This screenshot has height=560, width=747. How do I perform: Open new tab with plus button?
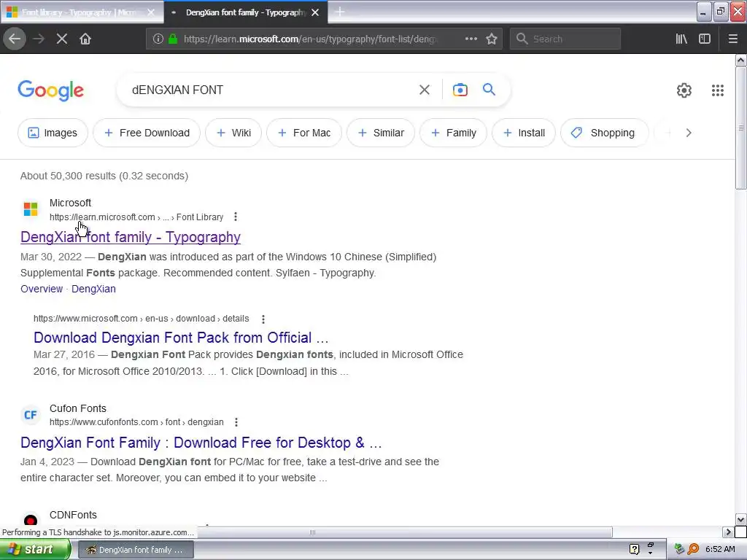tap(340, 12)
